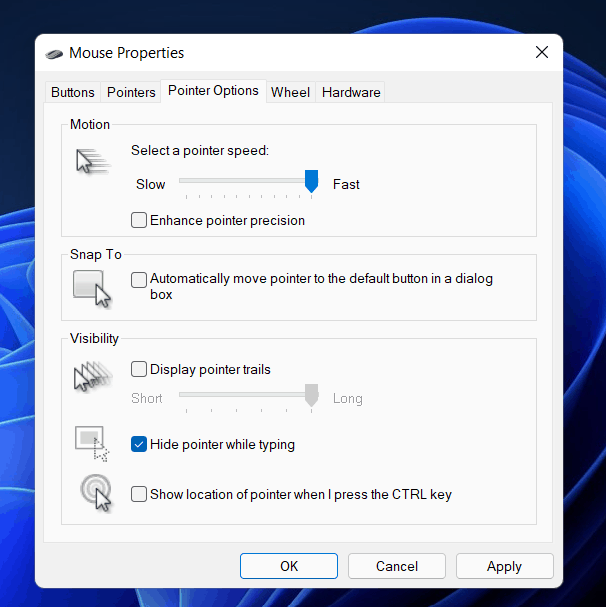Image resolution: width=606 pixels, height=607 pixels.
Task: Enable Display pointer trails
Action: point(140,369)
